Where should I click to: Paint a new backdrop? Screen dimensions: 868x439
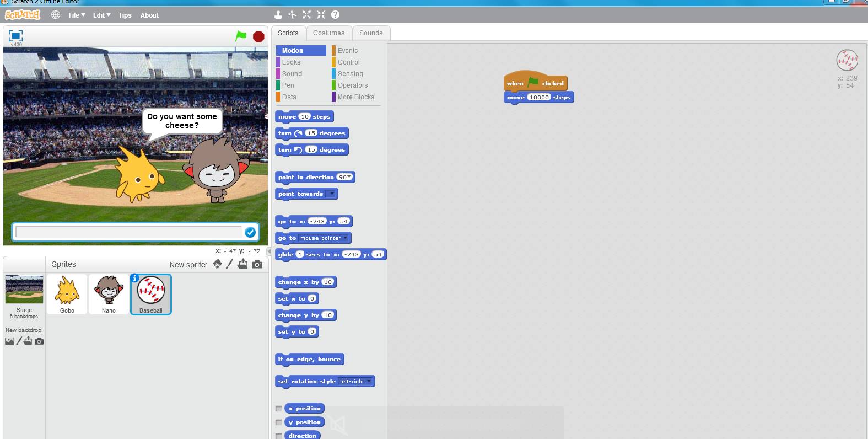(19, 341)
